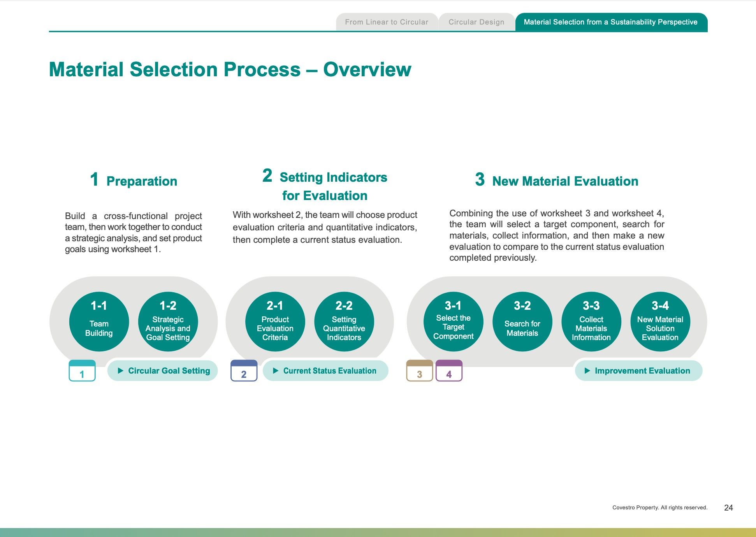756x537 pixels.
Task: Click 3-1 Select the Target Component
Action: [x=453, y=321]
